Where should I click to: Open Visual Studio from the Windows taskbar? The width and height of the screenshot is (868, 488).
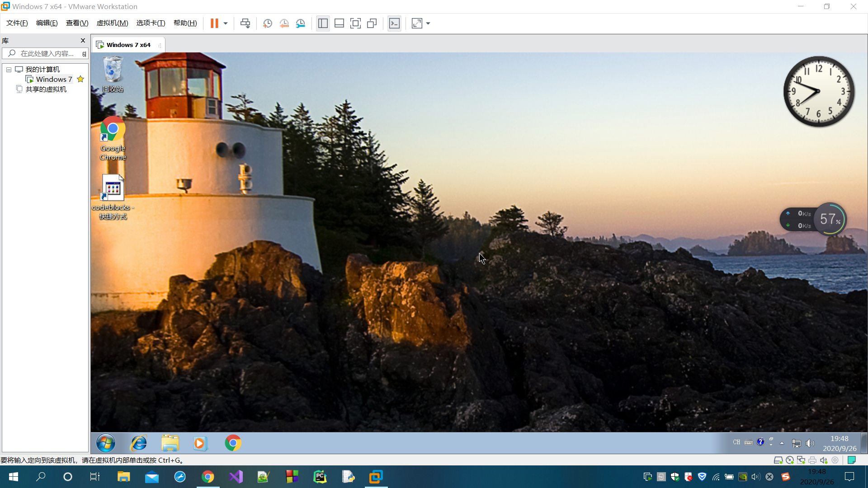click(236, 477)
